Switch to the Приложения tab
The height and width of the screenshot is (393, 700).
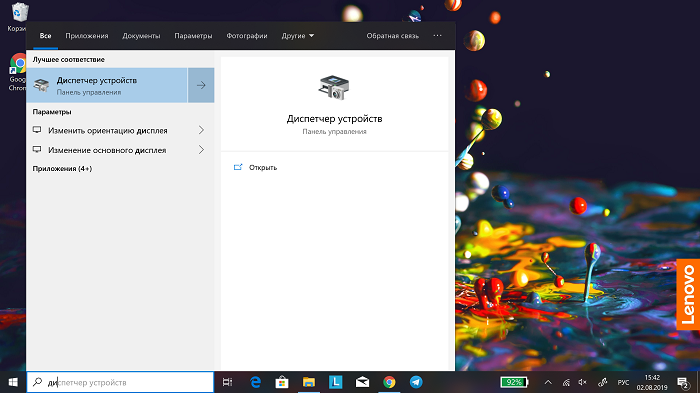[x=87, y=36]
